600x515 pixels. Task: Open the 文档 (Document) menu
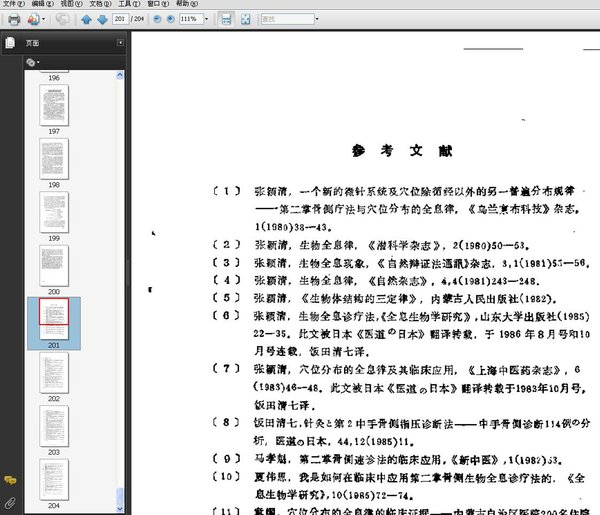[x=100, y=4]
